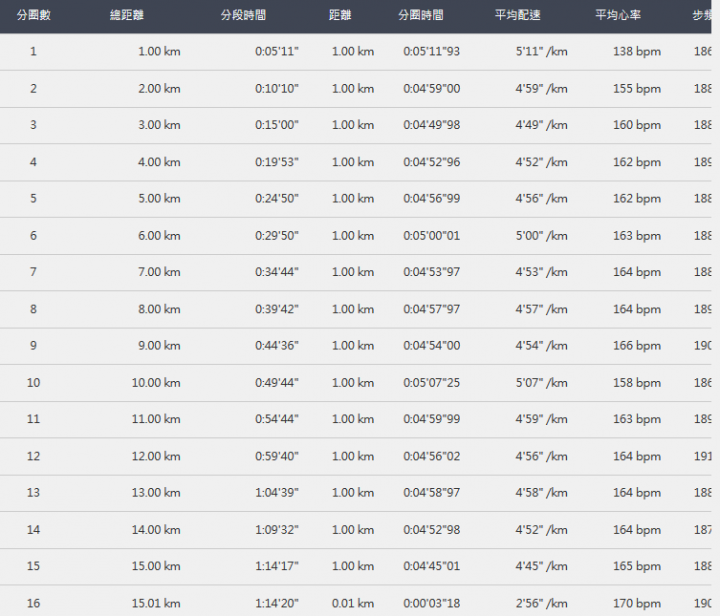Select total distance 9.00 km
The image size is (720, 616).
point(159,345)
